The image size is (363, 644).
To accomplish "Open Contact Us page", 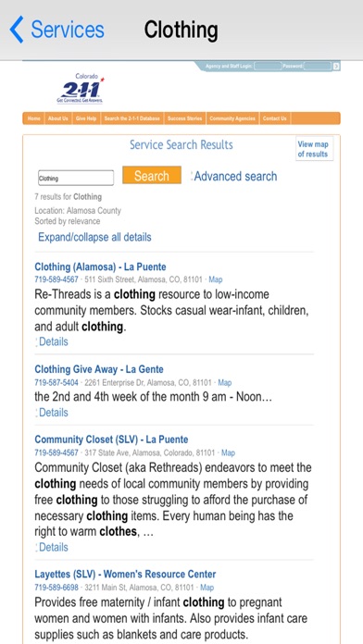I will click(275, 118).
